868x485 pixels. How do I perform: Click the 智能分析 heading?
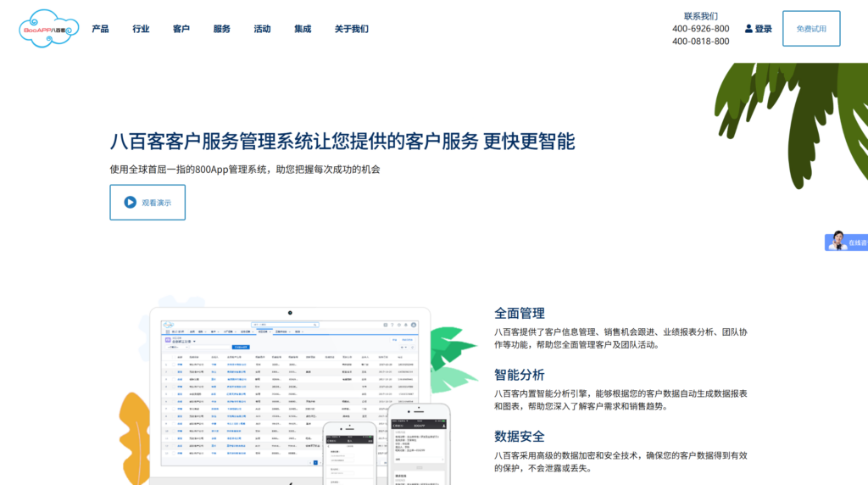click(x=520, y=375)
